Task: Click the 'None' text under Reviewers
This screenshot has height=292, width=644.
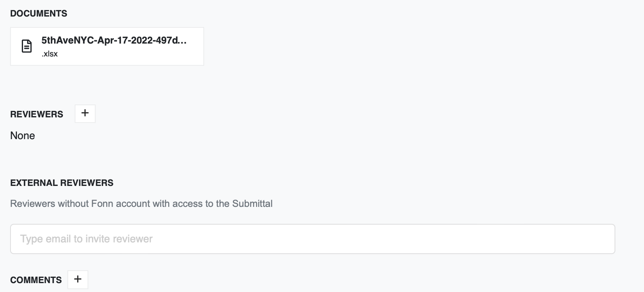Action: click(23, 136)
